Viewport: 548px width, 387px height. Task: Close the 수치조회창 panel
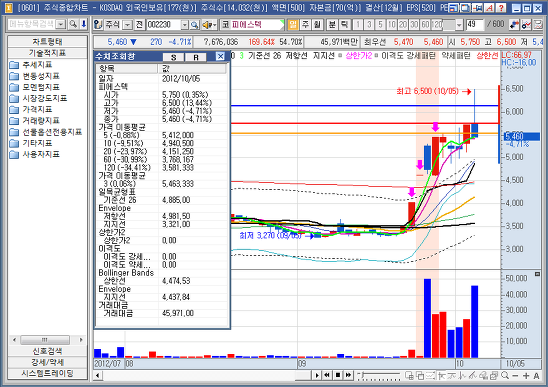click(220, 57)
